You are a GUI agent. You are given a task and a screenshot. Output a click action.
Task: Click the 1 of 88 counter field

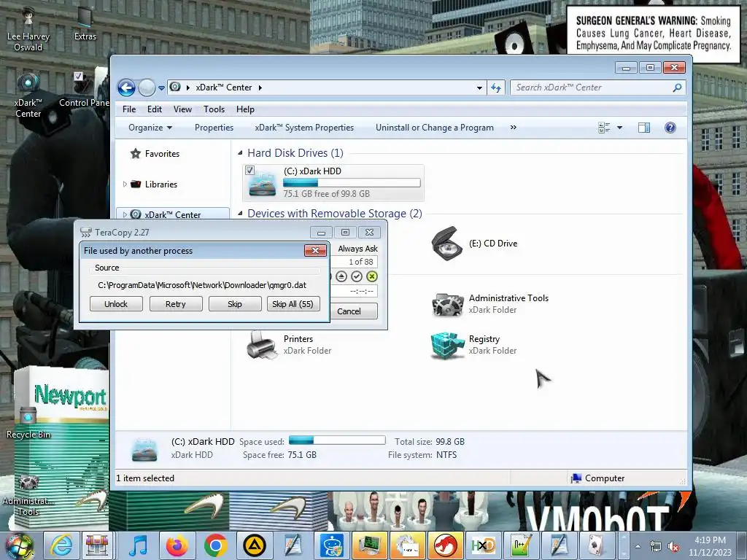click(354, 262)
